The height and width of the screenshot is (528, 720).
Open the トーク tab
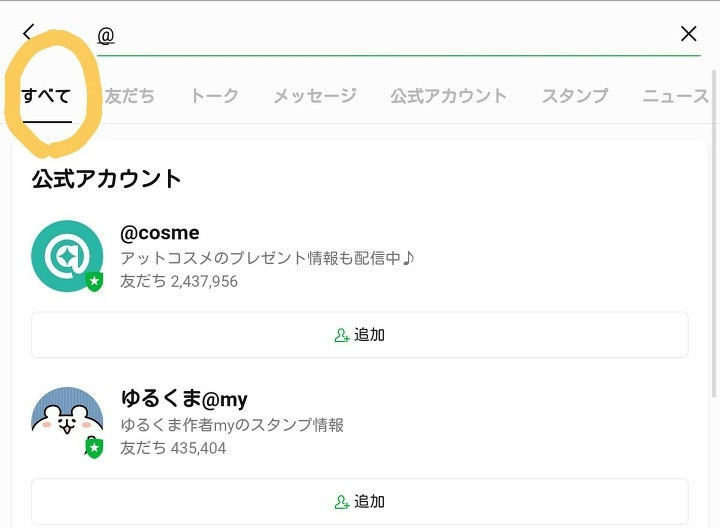click(214, 96)
